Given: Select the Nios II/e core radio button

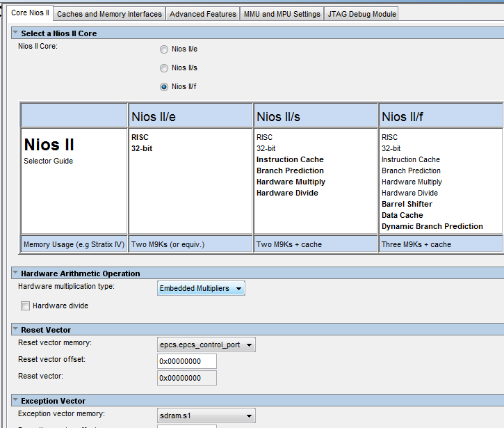Looking at the screenshot, I should [x=164, y=49].
